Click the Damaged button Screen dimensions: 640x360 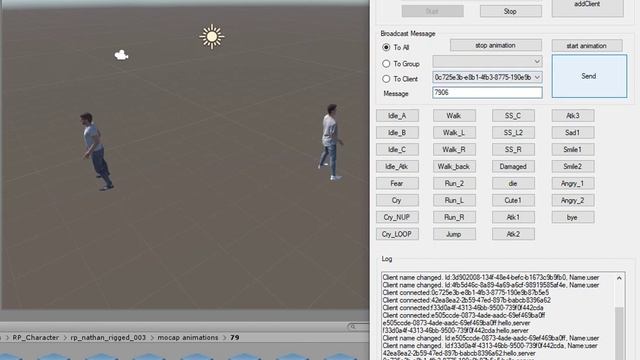[513, 167]
